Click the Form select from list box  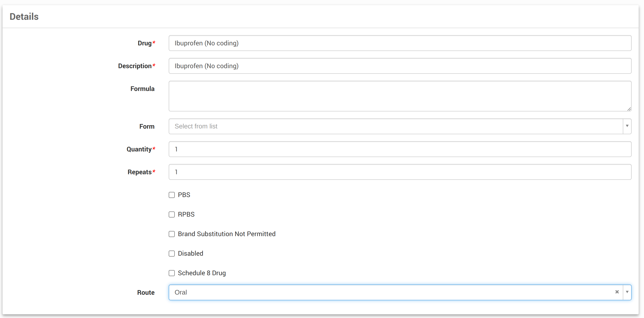395,126
